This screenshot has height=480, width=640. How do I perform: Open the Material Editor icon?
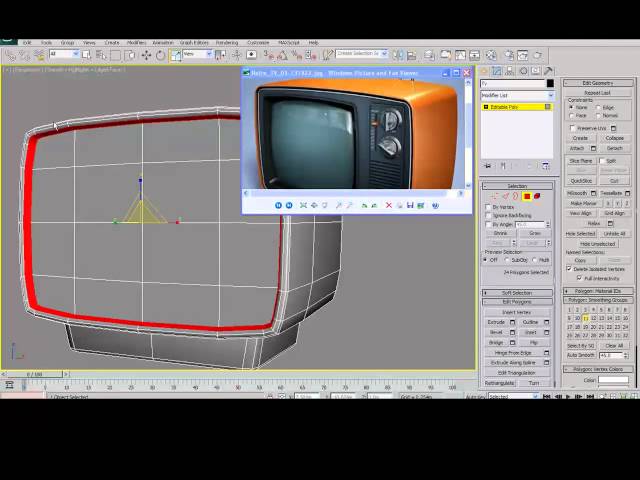[491, 55]
